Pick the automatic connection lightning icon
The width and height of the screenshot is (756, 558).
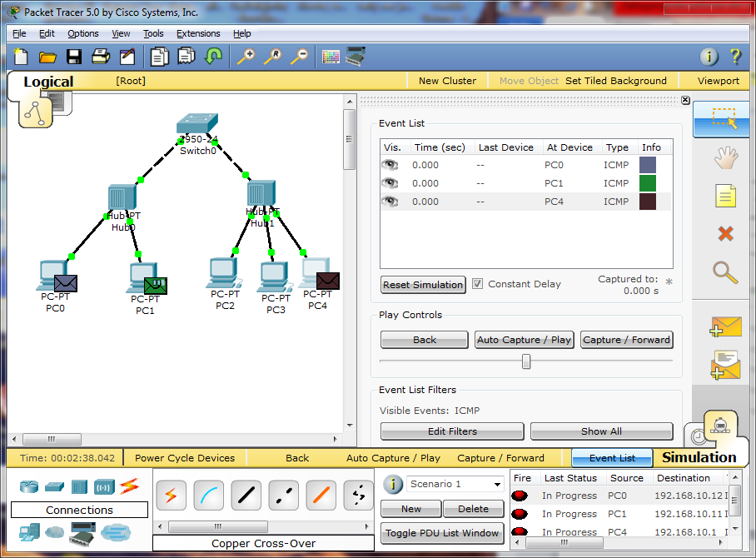pyautogui.click(x=172, y=495)
